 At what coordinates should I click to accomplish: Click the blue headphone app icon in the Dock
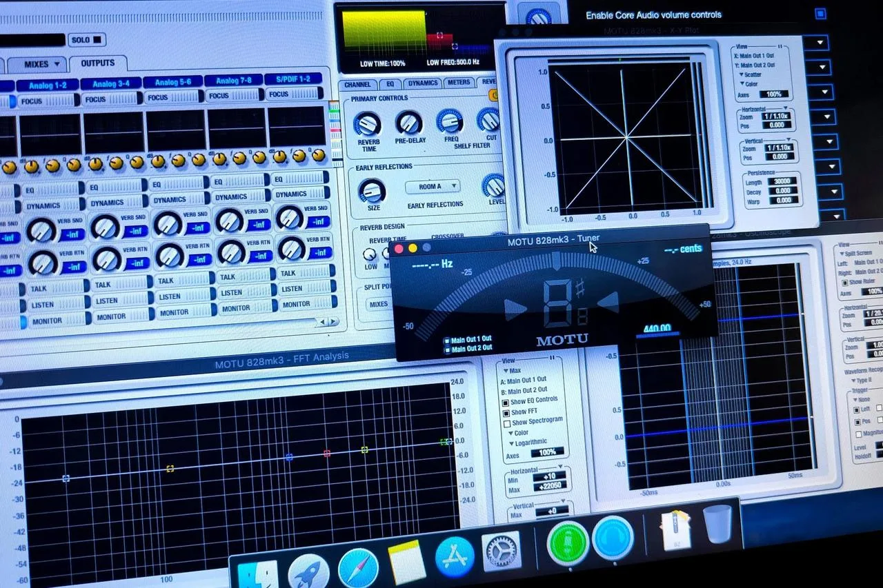coord(613,536)
